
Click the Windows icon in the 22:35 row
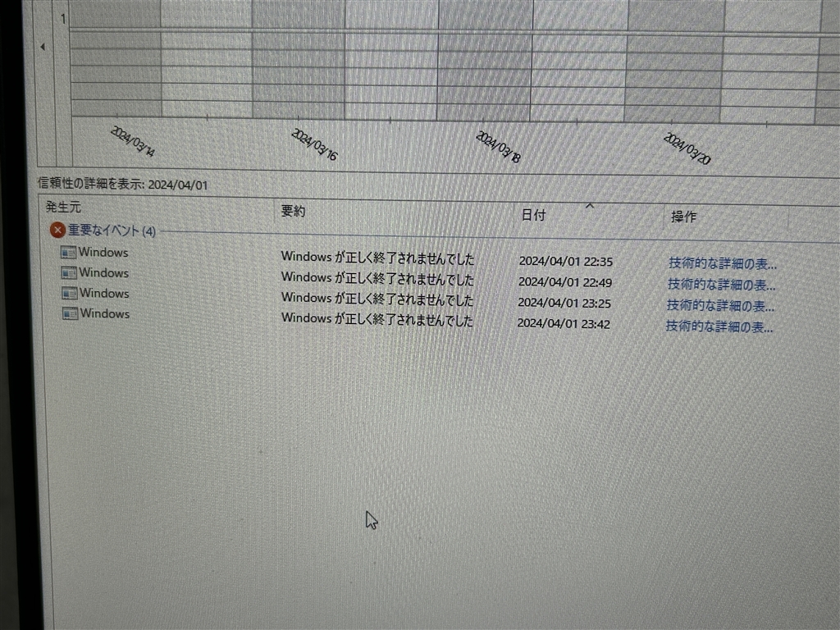(x=69, y=253)
